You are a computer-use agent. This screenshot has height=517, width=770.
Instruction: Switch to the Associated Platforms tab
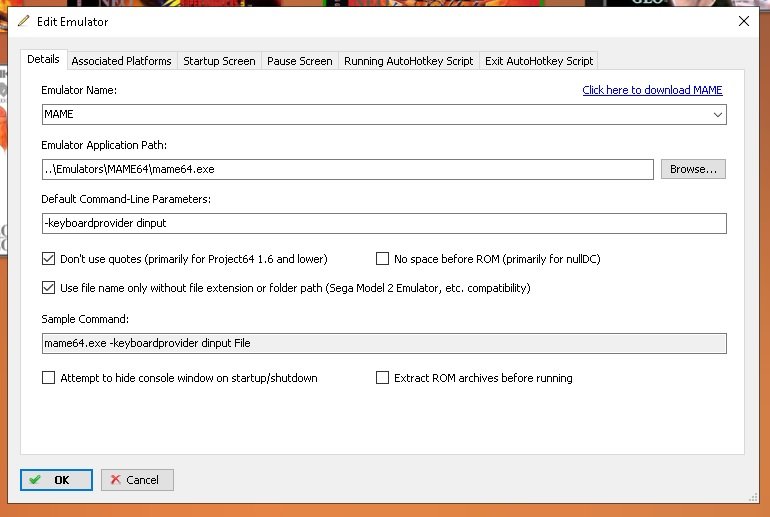point(121,61)
